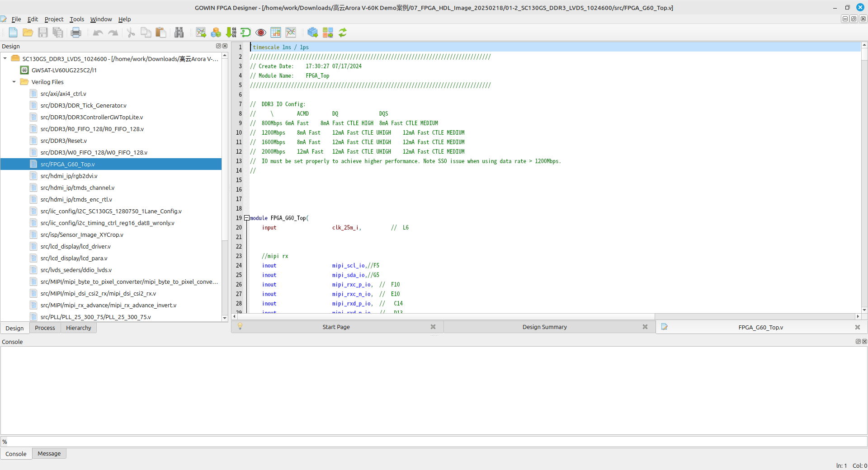
Task: Close the Console panel
Action: [864, 342]
